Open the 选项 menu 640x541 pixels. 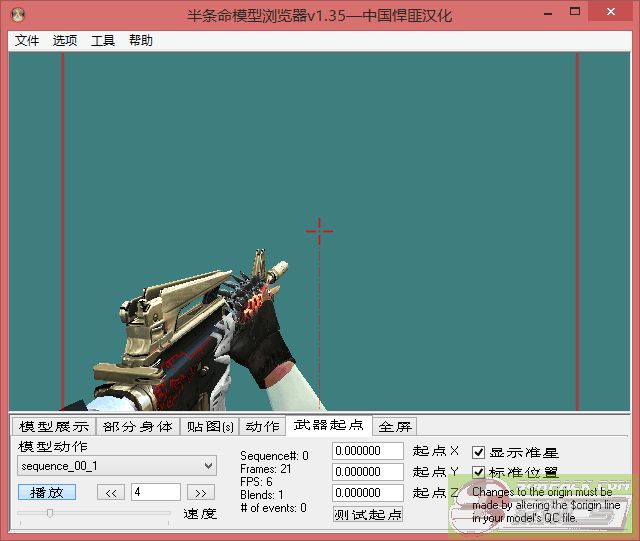point(65,41)
